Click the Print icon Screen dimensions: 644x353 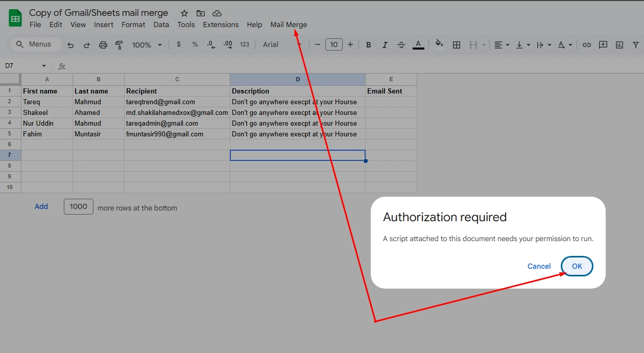click(x=103, y=45)
